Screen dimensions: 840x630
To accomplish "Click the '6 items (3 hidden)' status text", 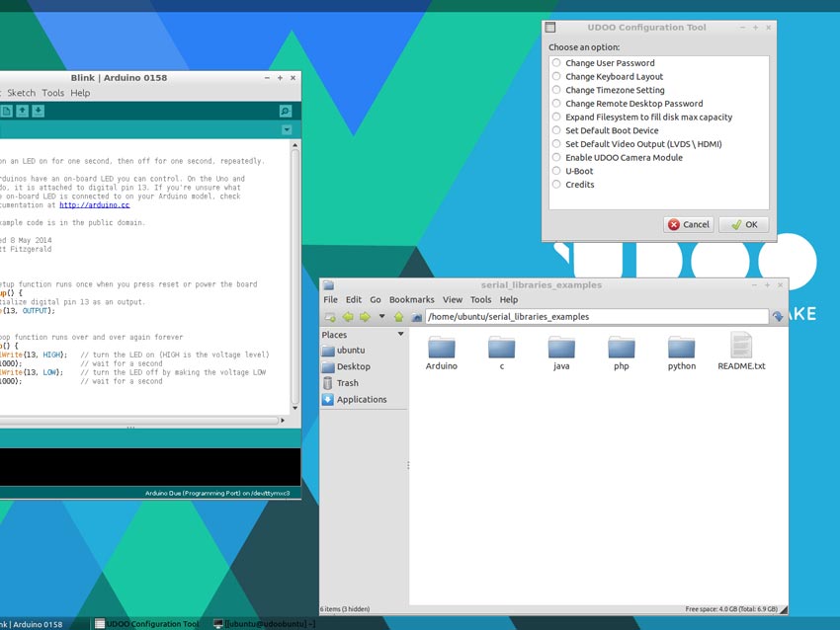I will 345,609.
